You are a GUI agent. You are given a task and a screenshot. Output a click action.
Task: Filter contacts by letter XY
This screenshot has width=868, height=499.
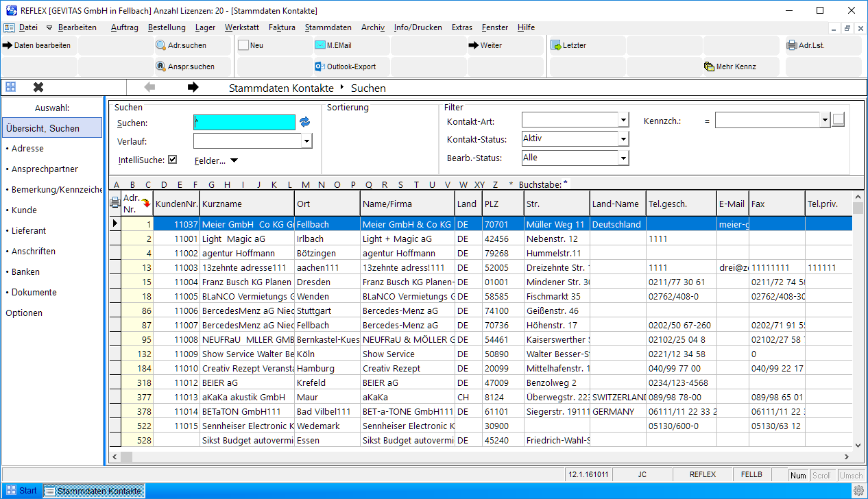click(x=479, y=184)
